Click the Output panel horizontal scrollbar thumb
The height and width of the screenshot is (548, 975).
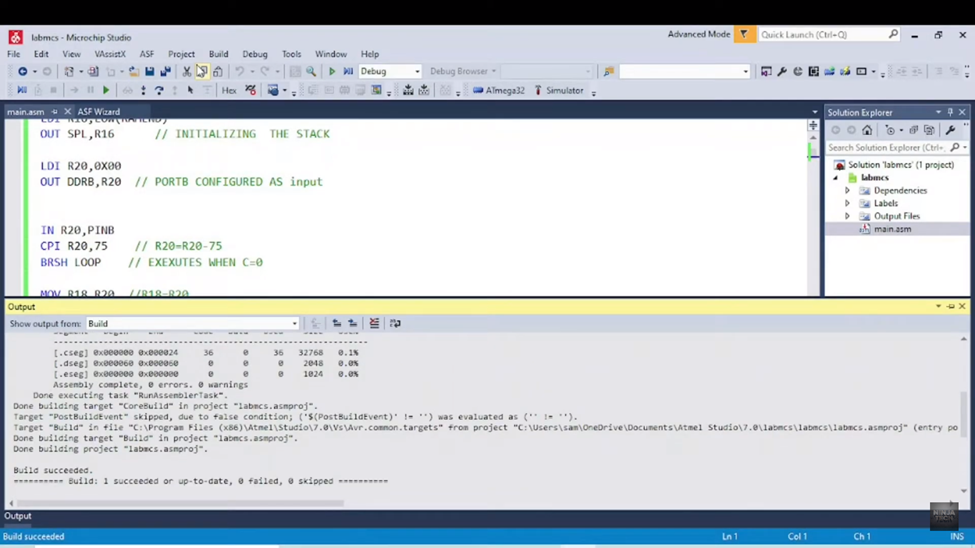(180, 503)
